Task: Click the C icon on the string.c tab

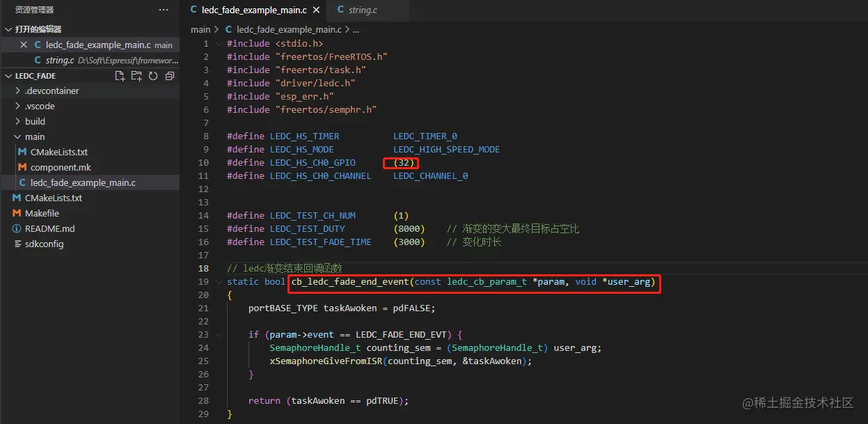Action: 340,10
